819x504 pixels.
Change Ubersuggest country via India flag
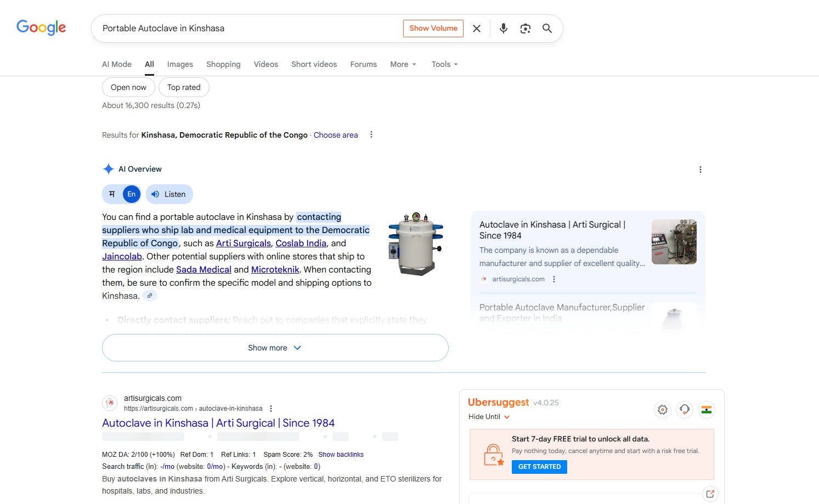(x=707, y=410)
